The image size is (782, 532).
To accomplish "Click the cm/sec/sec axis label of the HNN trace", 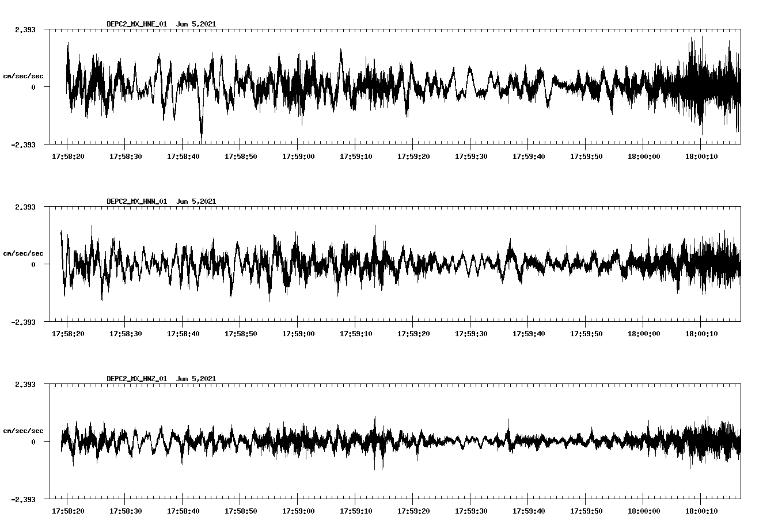I will click(x=23, y=252).
